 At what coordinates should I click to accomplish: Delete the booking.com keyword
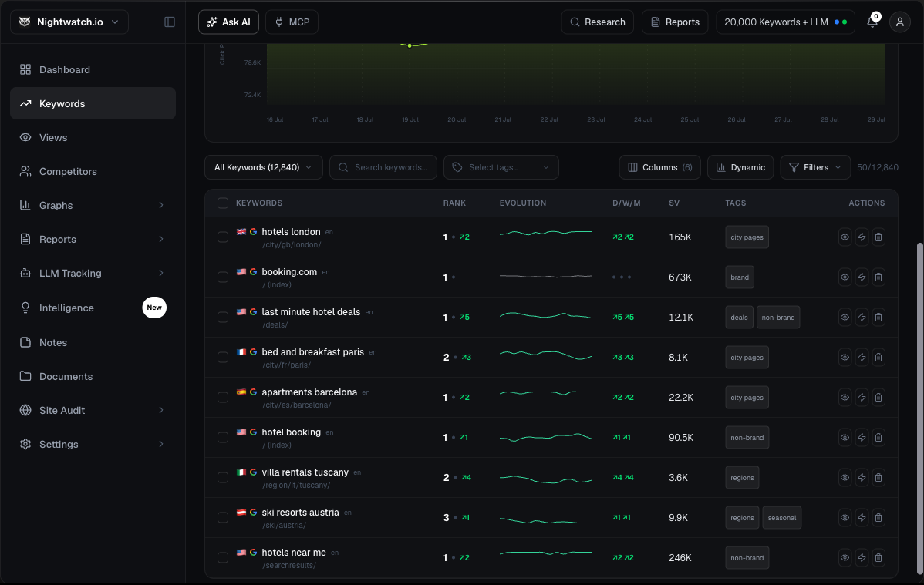click(x=878, y=277)
